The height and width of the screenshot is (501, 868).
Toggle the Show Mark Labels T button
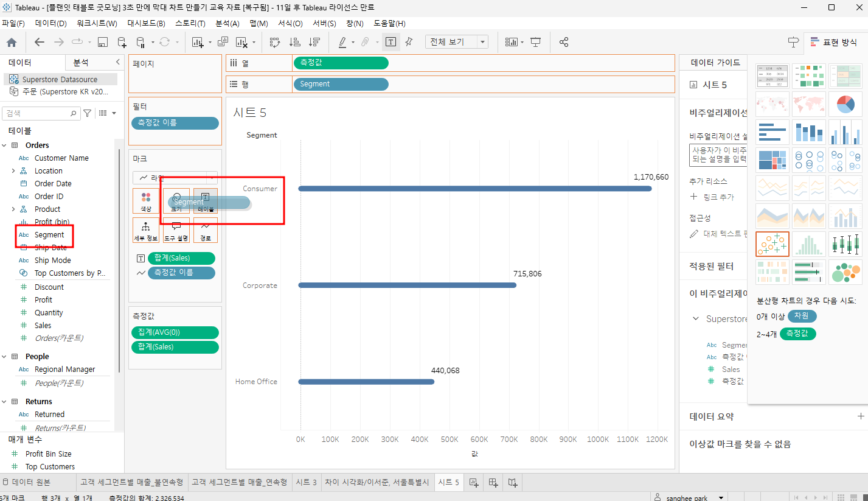click(391, 42)
